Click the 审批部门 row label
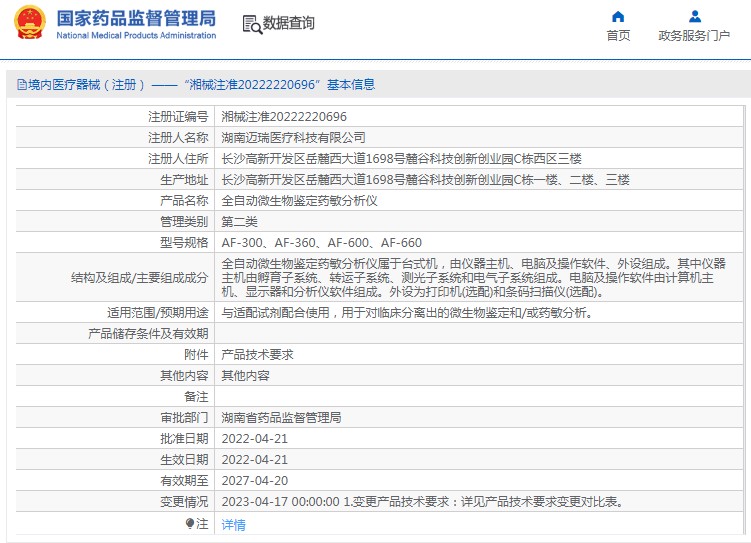The width and height of the screenshot is (751, 543). pyautogui.click(x=184, y=418)
